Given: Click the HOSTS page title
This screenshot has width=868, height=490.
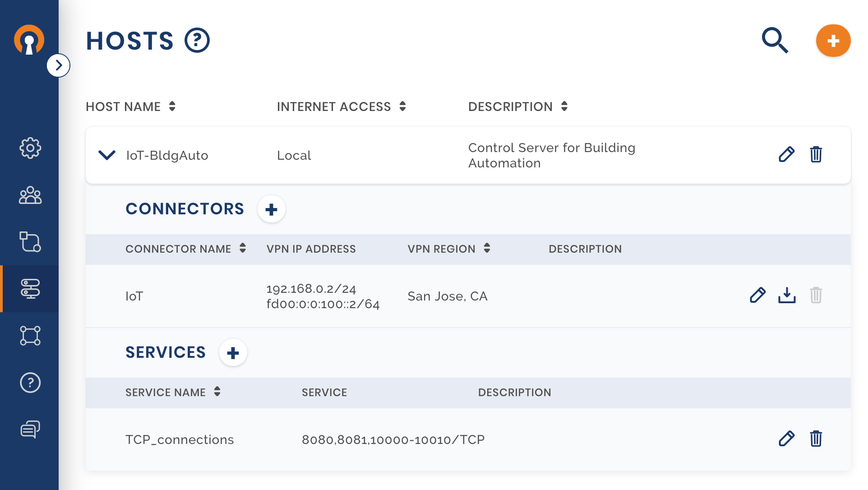Looking at the screenshot, I should [x=130, y=41].
